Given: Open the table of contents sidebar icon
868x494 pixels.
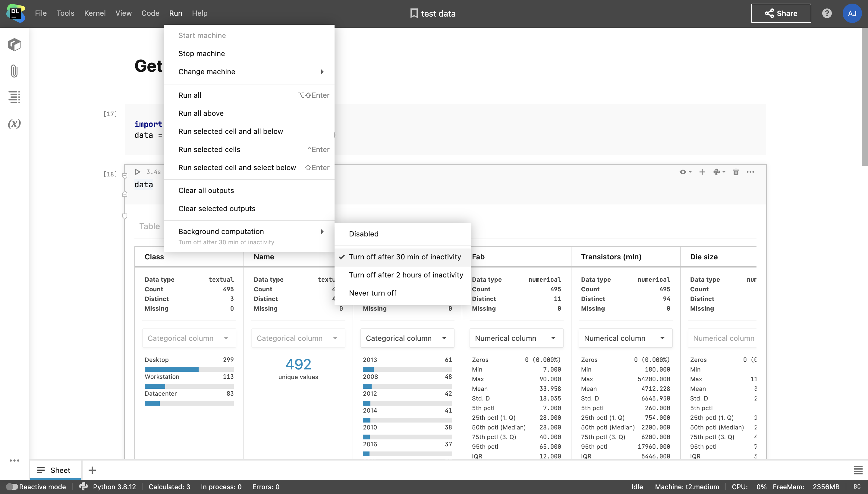Looking at the screenshot, I should coord(14,97).
